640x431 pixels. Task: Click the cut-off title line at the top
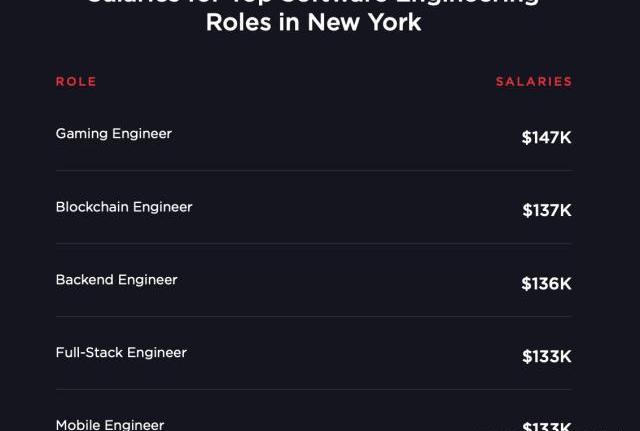pos(313,3)
